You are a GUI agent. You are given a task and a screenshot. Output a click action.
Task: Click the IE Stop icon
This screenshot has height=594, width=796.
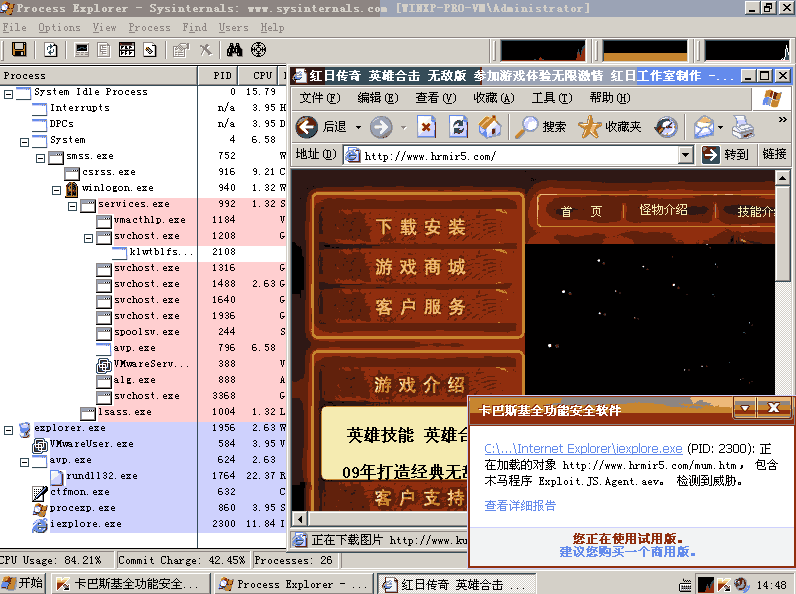click(427, 127)
